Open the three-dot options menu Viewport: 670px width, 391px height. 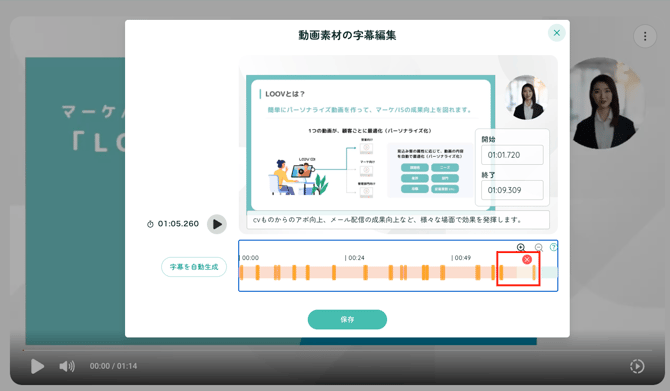pos(645,37)
